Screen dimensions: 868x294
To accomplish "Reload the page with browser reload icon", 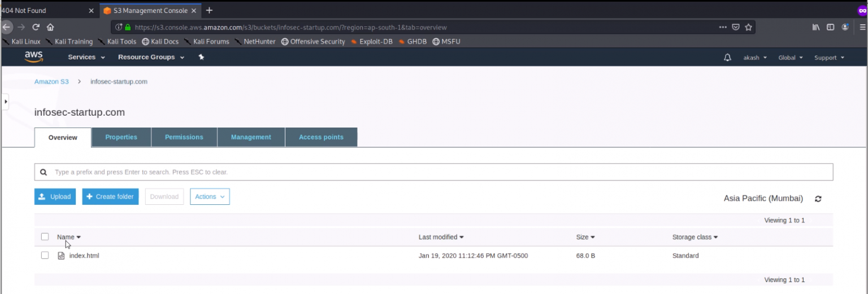I will point(36,27).
